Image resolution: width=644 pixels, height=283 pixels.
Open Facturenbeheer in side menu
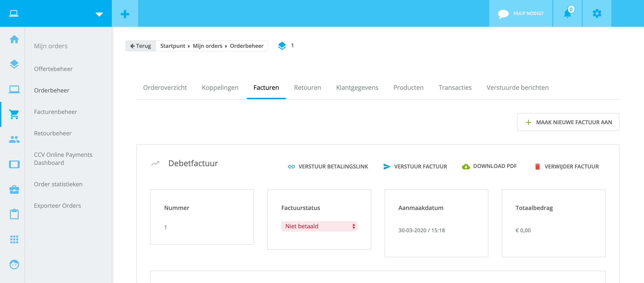(x=55, y=112)
